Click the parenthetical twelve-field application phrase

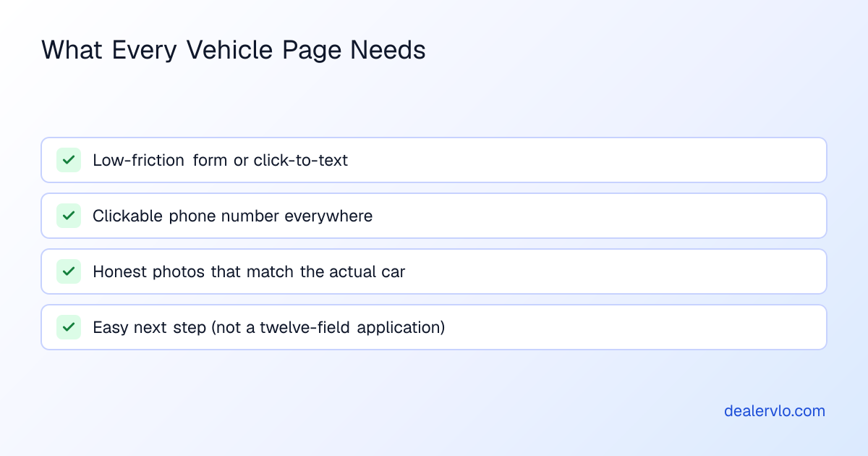coord(328,327)
